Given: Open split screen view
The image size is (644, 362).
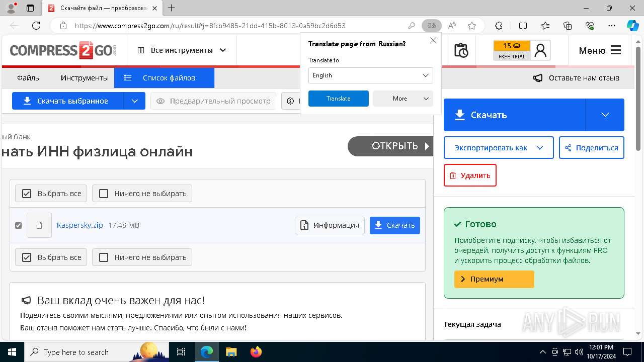Looking at the screenshot, I should 523,26.
